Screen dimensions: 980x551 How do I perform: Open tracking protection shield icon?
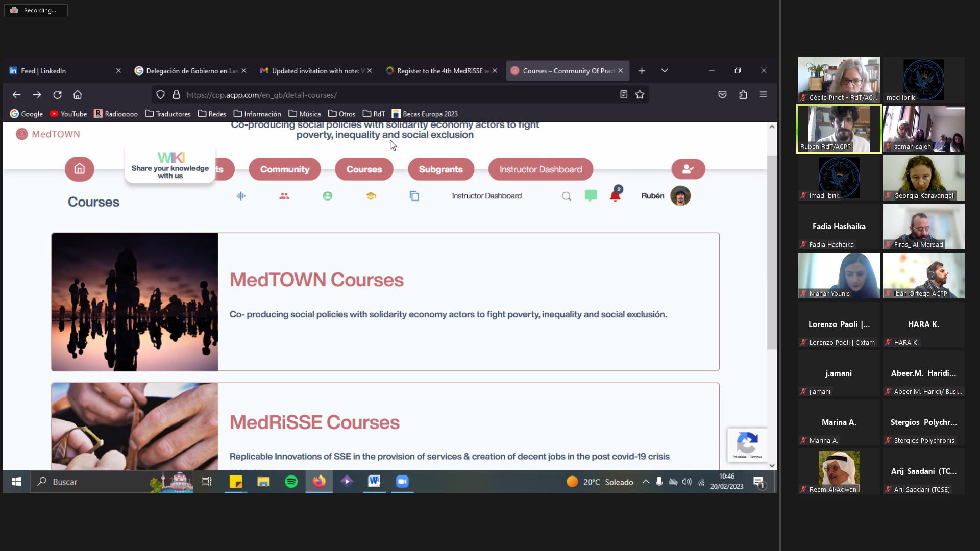160,95
